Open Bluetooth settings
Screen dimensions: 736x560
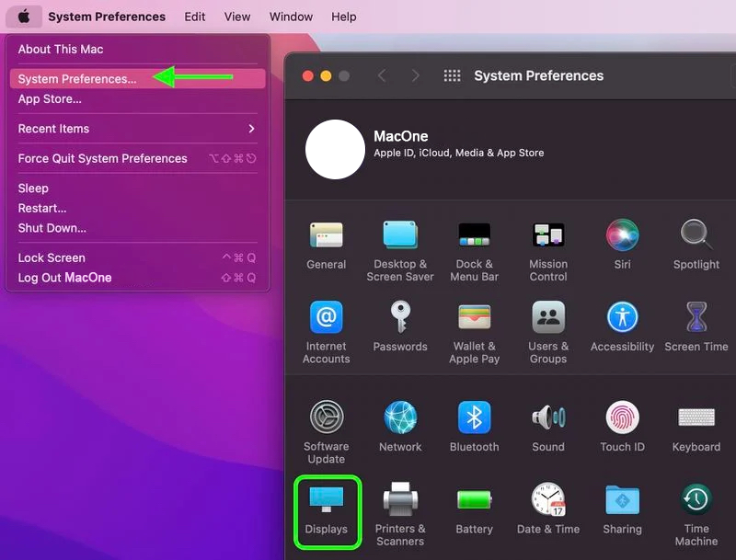(x=474, y=427)
